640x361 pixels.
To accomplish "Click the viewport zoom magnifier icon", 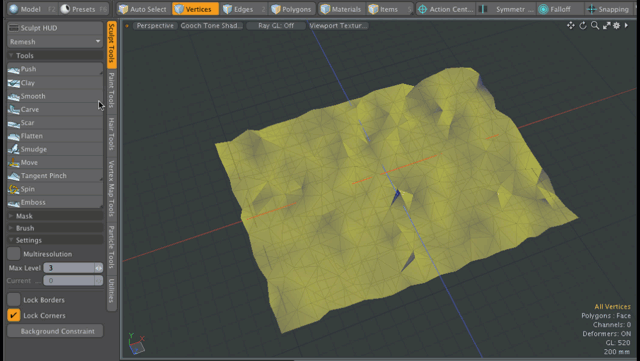I will tap(595, 26).
